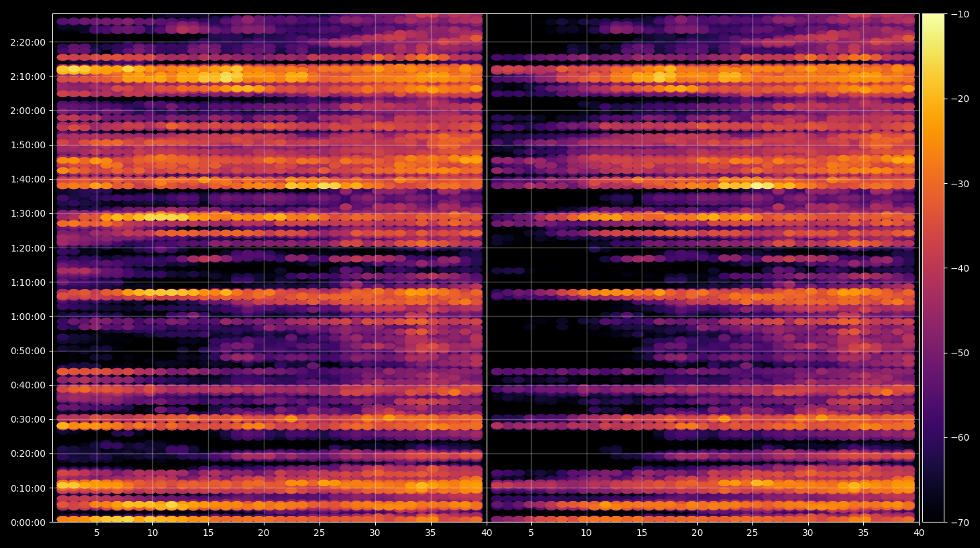The image size is (980, 548).
Task: Select x-axis label 30 under the left heatmap
Action: tap(375, 533)
